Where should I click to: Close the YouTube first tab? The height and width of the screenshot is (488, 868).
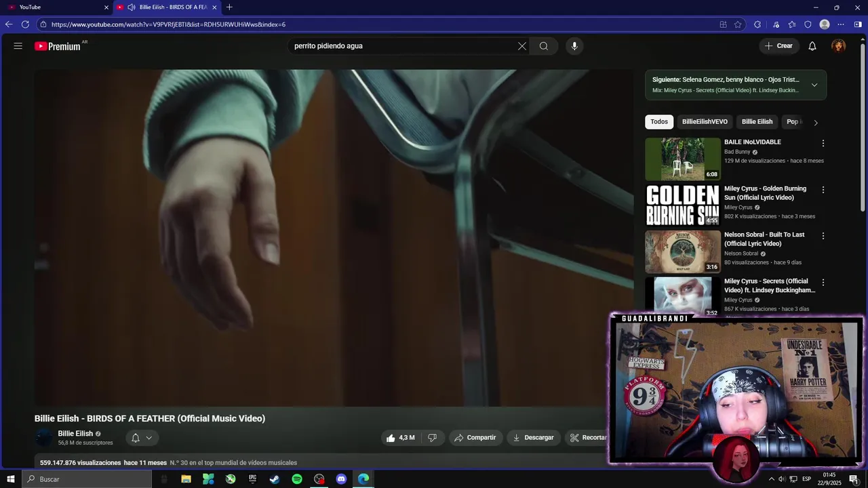pos(106,7)
